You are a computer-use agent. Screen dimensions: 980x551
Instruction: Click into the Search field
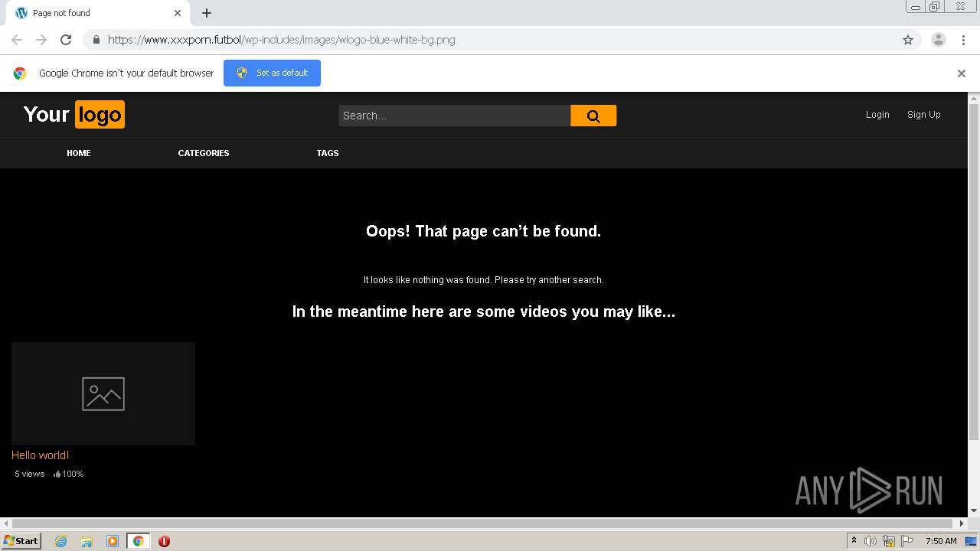click(455, 116)
